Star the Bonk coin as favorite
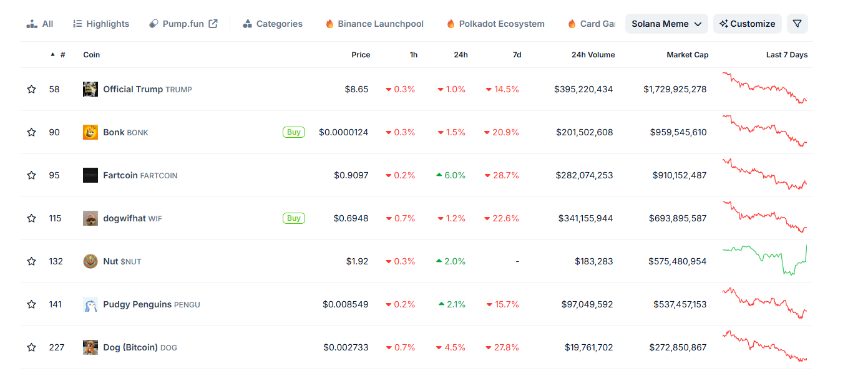This screenshot has width=868, height=371. [31, 132]
